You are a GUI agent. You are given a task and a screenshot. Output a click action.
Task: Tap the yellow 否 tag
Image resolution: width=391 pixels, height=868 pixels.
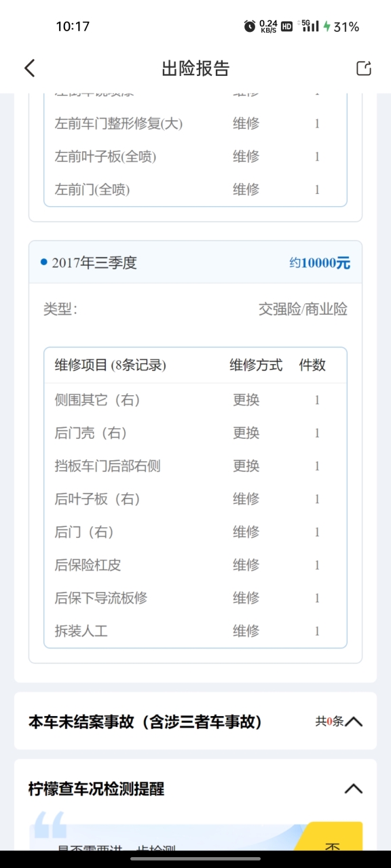pos(332,841)
